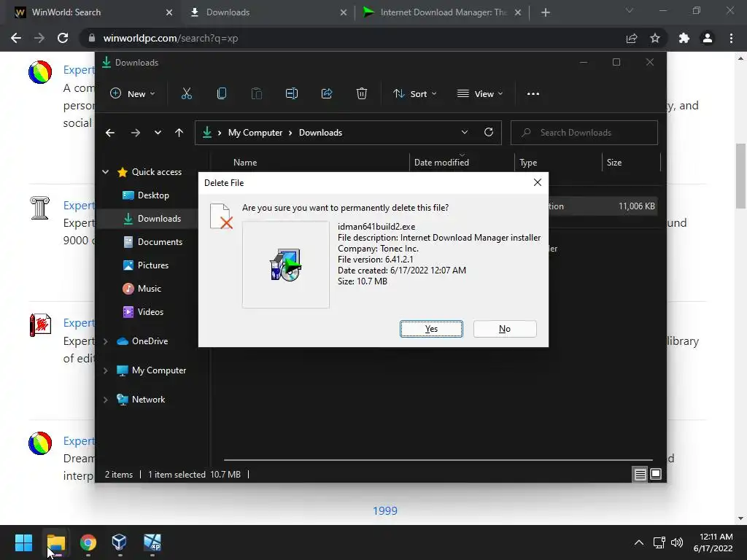The image size is (747, 560).
Task: Click the Copy icon in Explorer toolbar
Action: pos(222,93)
